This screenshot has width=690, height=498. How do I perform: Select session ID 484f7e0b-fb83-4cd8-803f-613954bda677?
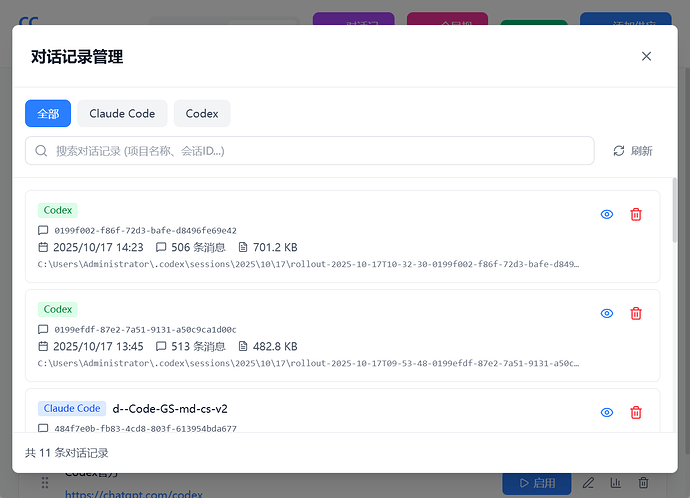click(146, 428)
